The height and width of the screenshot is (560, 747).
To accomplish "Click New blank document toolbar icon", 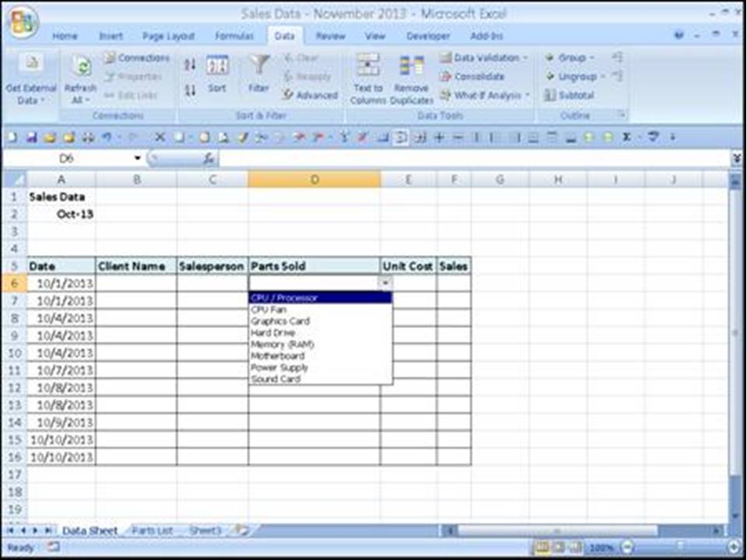I will click(x=12, y=138).
